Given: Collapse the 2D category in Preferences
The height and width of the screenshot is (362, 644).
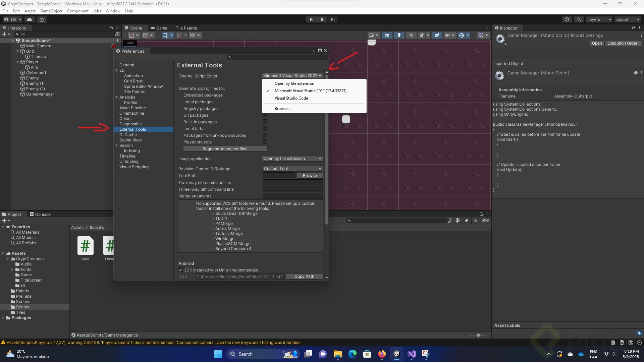Looking at the screenshot, I should coord(117,70).
